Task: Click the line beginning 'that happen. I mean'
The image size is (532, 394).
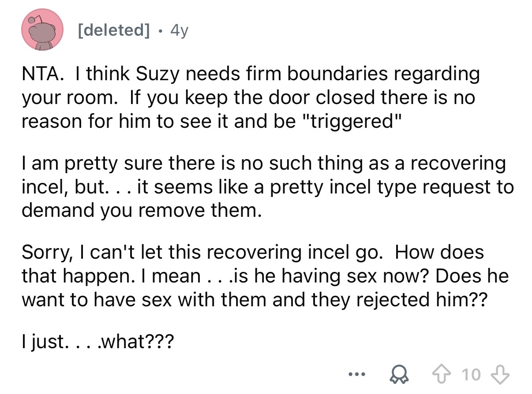Action: 265,277
